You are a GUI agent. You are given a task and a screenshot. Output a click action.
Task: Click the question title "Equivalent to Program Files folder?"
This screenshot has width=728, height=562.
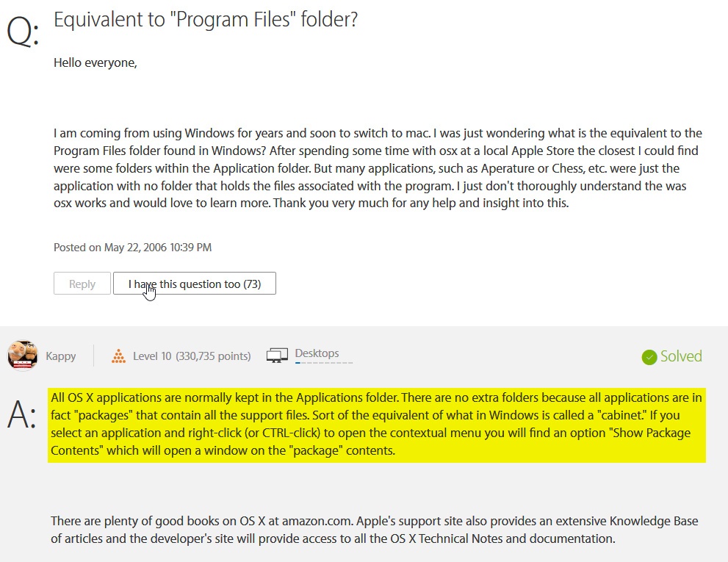tap(206, 19)
